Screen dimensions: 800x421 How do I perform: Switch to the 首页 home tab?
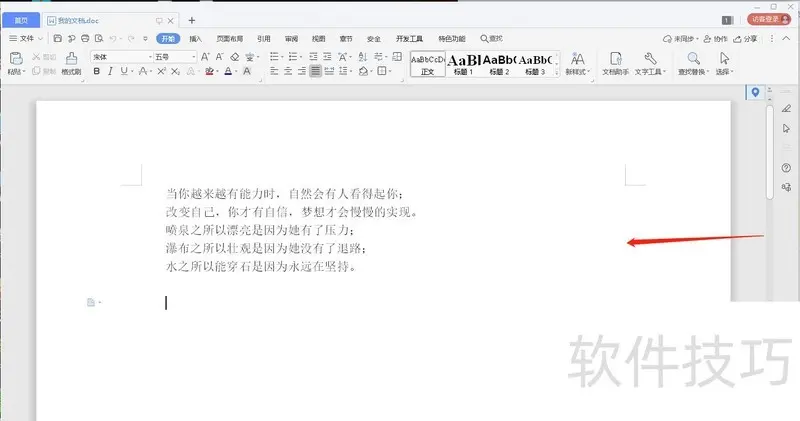[x=21, y=20]
